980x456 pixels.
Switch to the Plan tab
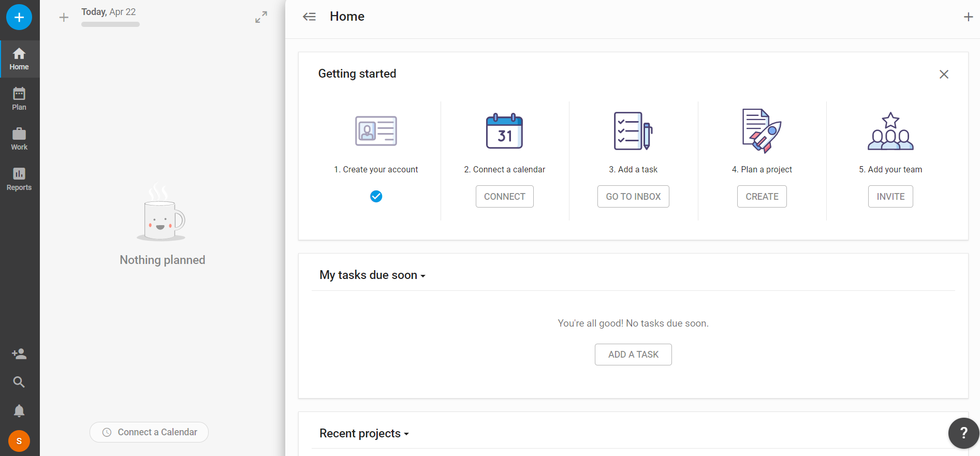point(19,99)
